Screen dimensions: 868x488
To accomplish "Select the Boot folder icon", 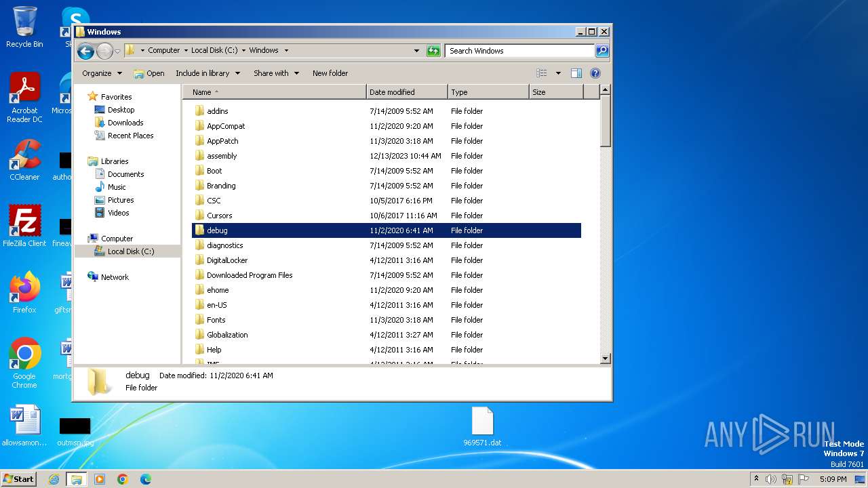I will tap(199, 171).
